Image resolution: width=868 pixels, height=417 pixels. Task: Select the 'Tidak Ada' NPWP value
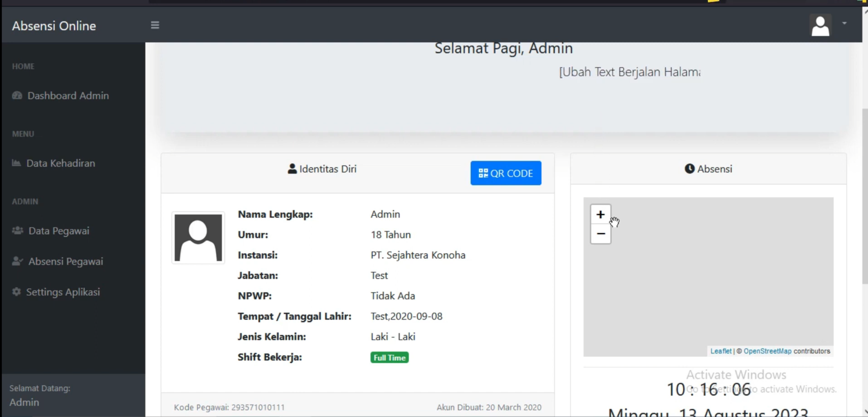tap(393, 296)
